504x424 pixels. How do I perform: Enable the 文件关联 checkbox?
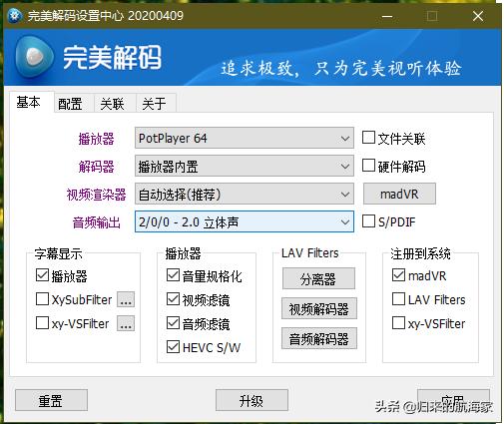(x=368, y=138)
